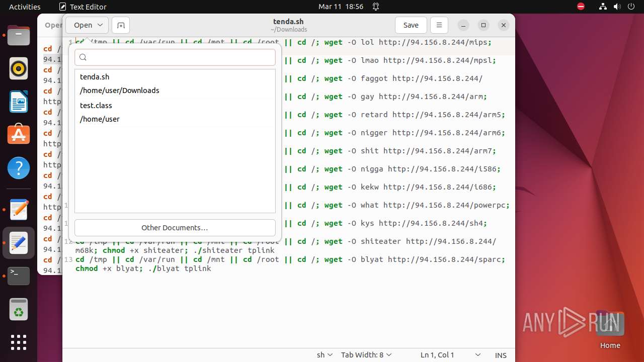Open the Ln 1, Col 1 position popover
644x362 pixels.
[x=450, y=355]
